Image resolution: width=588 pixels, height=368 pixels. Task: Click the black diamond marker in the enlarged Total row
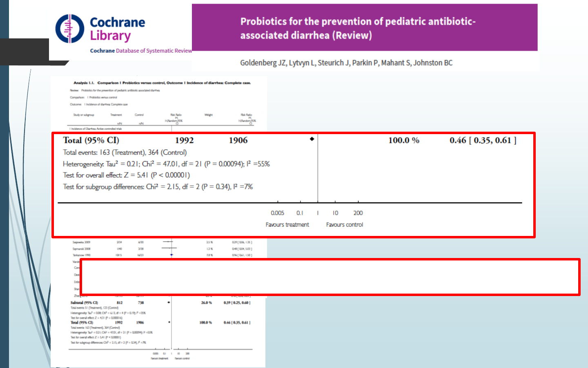tap(312, 139)
